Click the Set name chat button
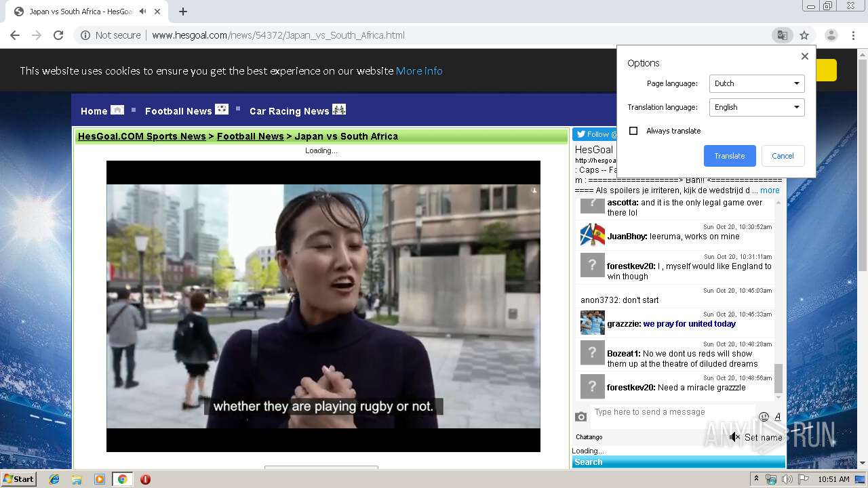The image size is (868, 488). 764,437
